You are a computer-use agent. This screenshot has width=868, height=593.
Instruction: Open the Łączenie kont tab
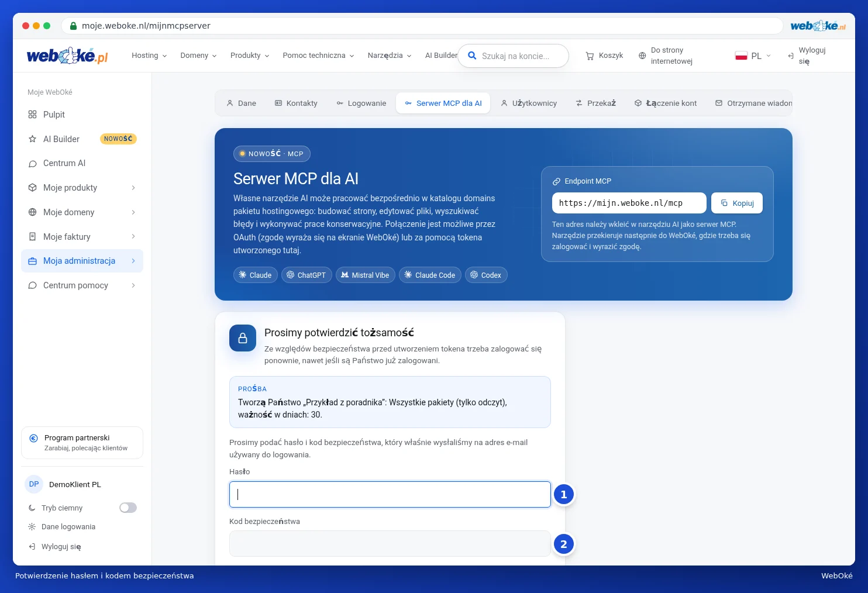666,103
